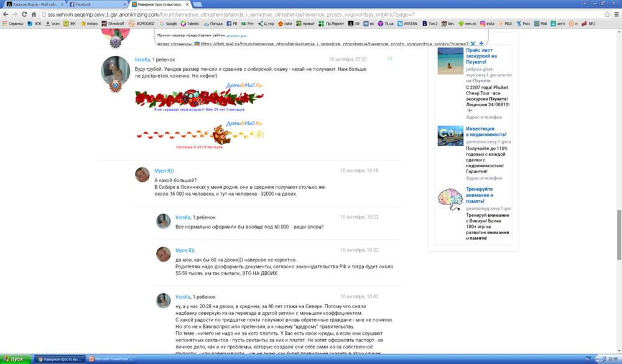Open the Ti.ua bookmark
Image resolution: width=622 pixels, height=364 pixels.
386,24
